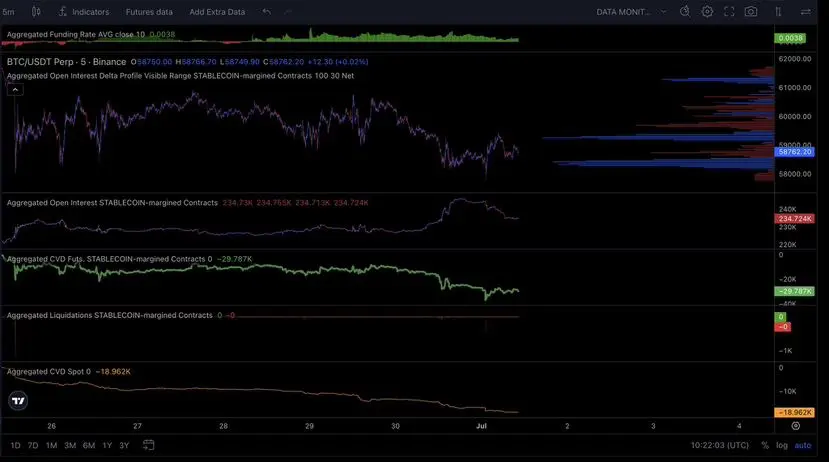Open the Futures data menu
Image resolution: width=829 pixels, height=462 pixels.
coord(149,12)
